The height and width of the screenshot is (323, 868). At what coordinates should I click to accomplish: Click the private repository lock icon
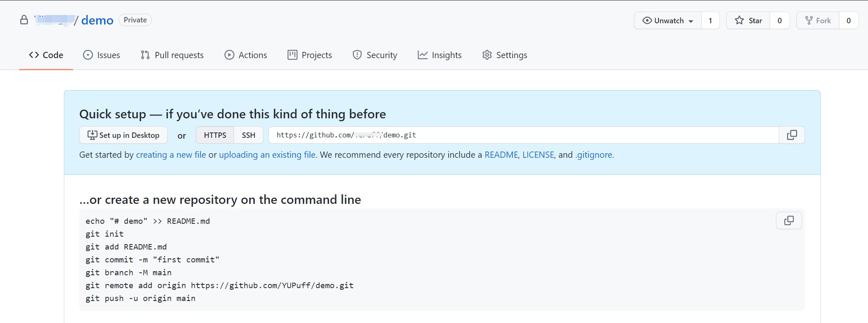[x=24, y=20]
